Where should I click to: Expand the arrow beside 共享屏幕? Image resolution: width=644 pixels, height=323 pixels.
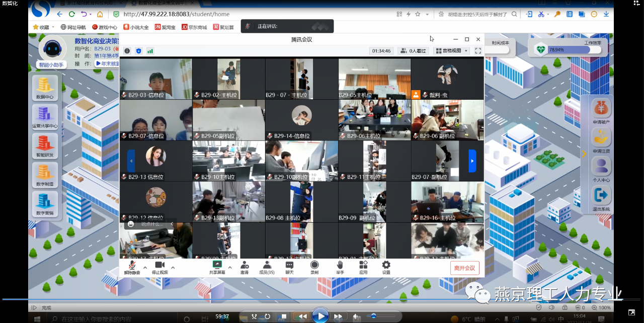(230, 268)
